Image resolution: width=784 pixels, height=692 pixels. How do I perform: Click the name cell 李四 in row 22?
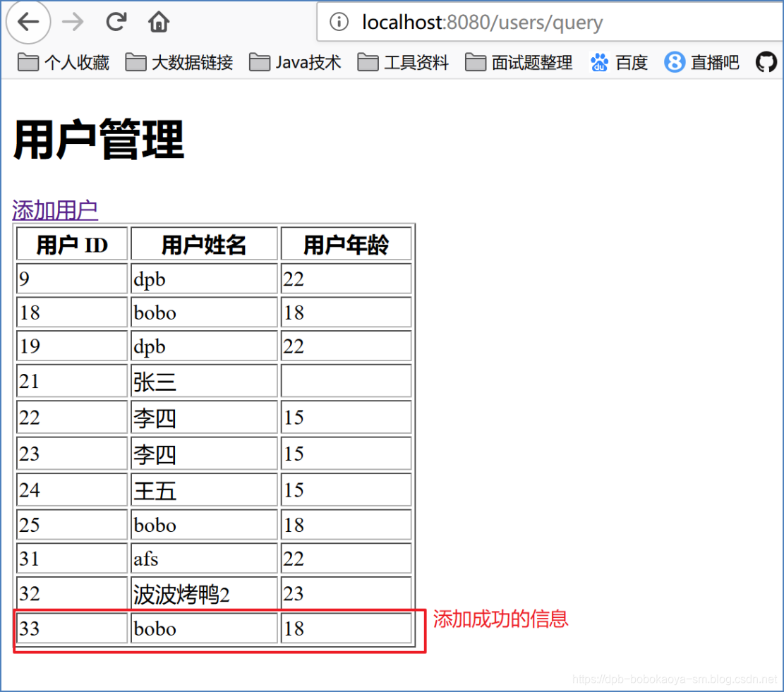[204, 417]
